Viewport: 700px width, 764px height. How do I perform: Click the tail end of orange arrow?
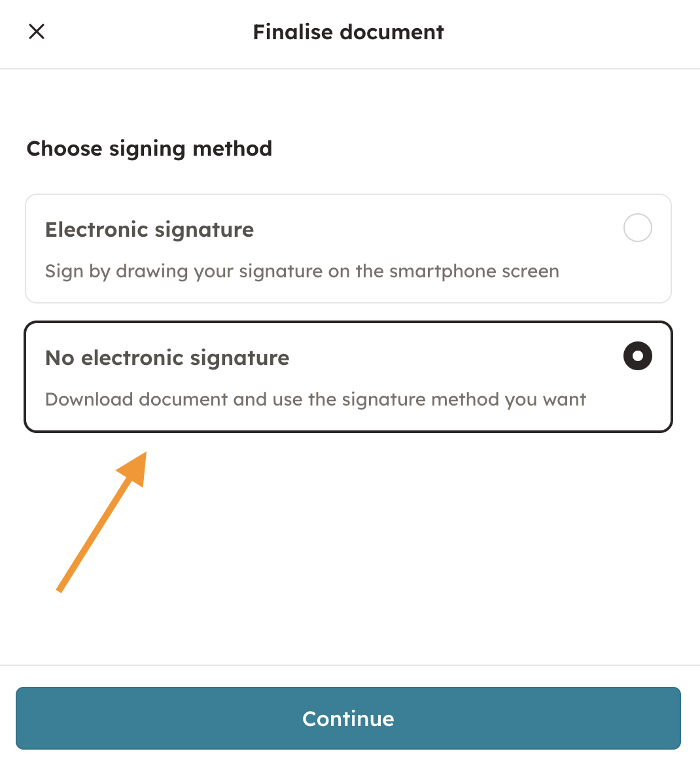click(60, 589)
